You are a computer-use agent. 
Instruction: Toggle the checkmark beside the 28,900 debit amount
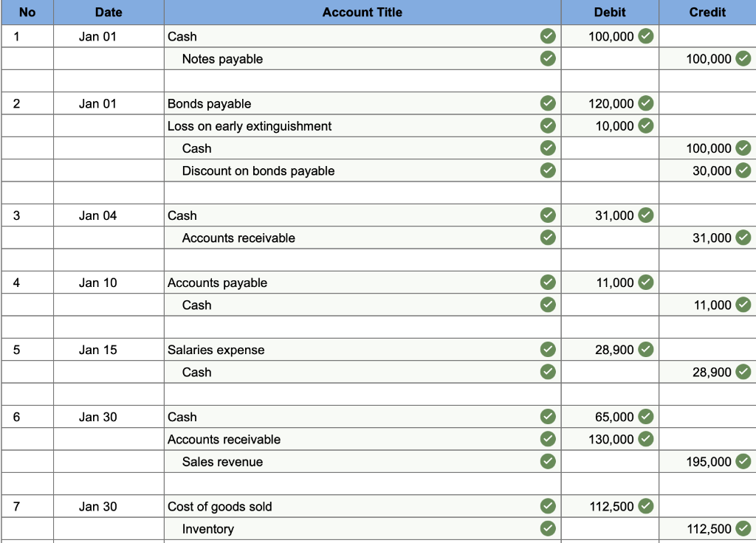[x=646, y=350]
